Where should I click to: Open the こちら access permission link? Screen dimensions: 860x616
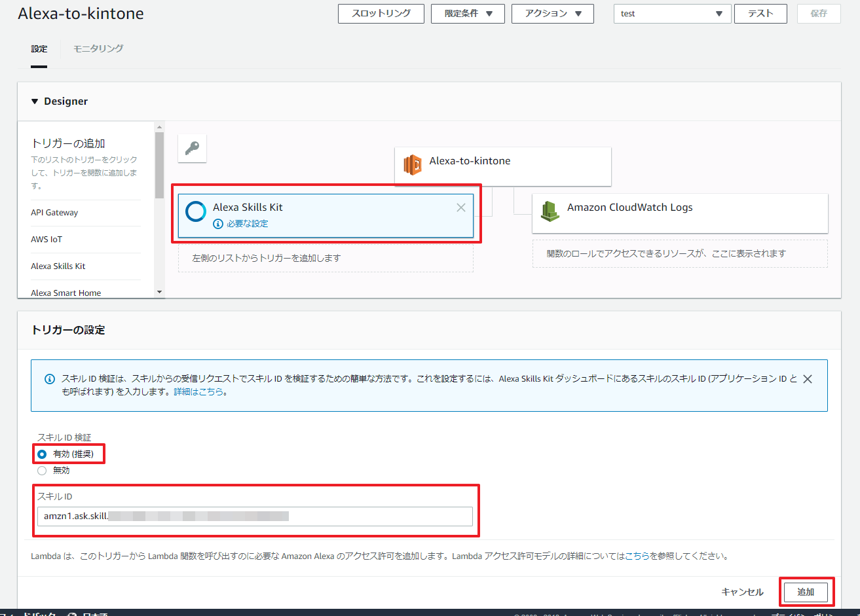[x=637, y=556]
